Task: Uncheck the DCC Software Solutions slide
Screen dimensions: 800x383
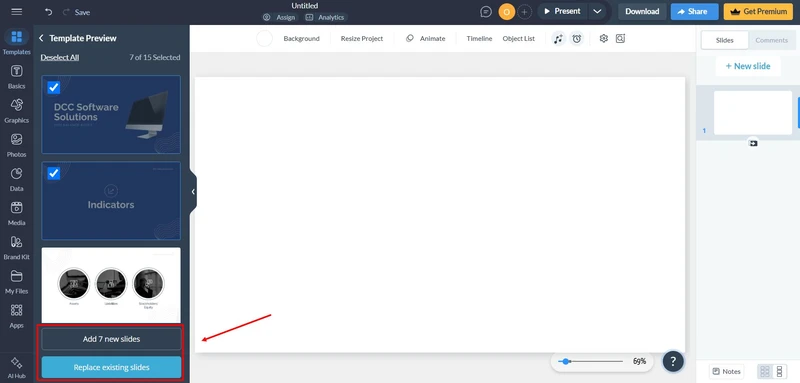Action: [54, 88]
